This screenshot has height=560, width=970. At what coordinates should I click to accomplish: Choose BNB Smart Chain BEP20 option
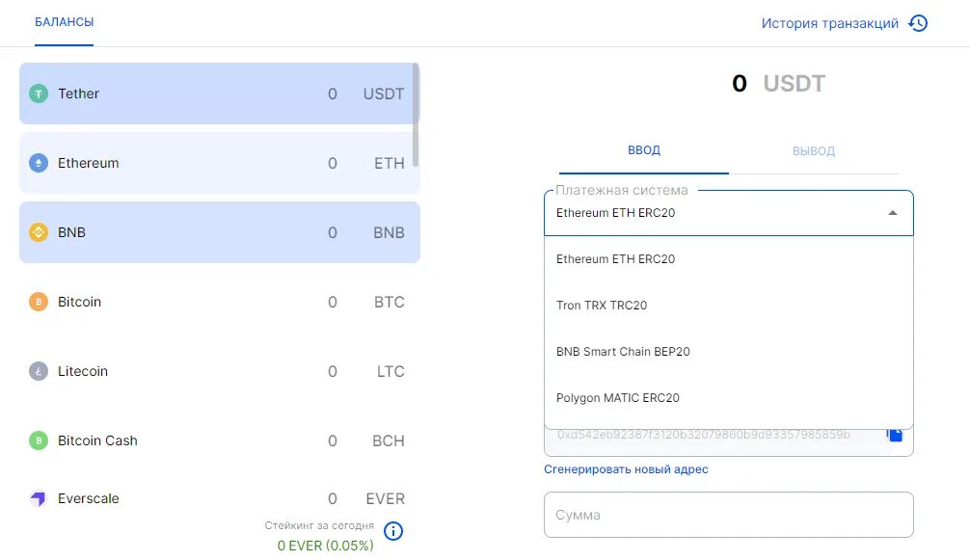729,352
